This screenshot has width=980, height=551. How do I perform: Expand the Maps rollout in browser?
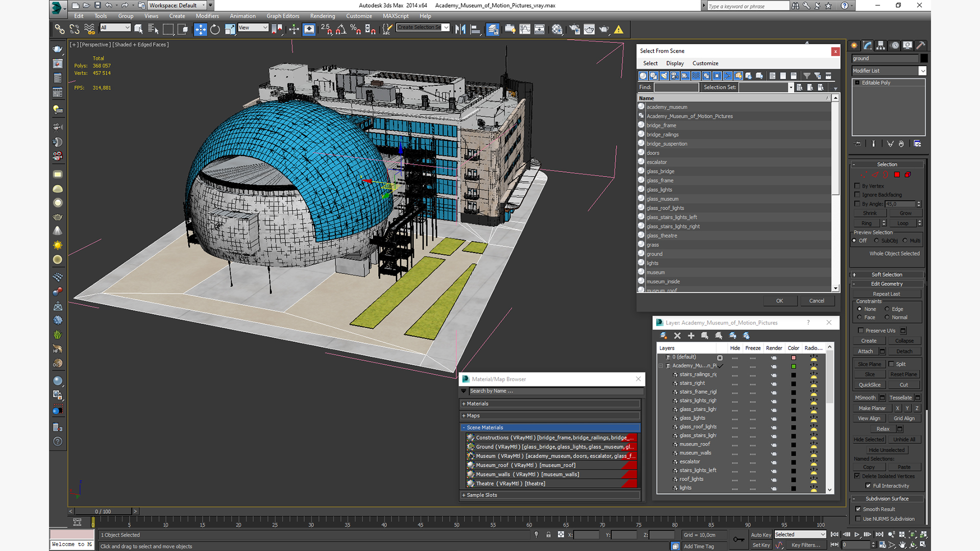pyautogui.click(x=550, y=416)
